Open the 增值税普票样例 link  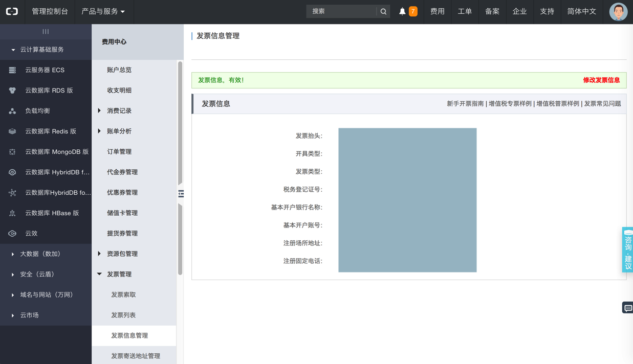(x=558, y=104)
